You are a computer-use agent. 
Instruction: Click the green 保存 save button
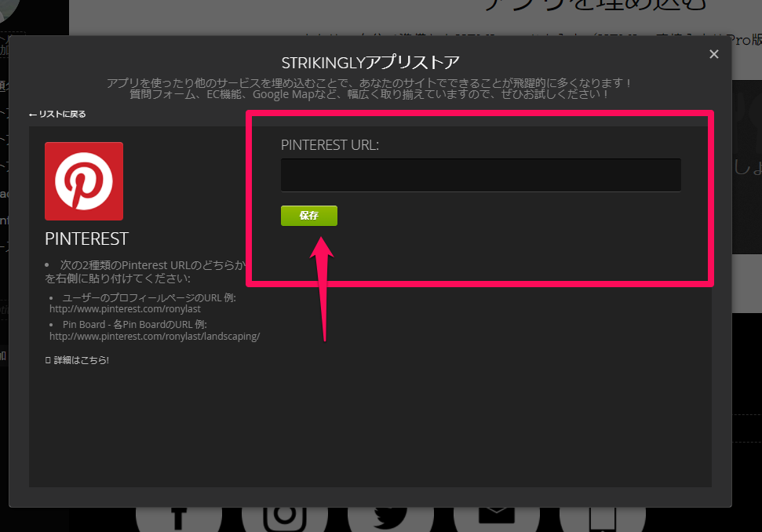click(309, 216)
